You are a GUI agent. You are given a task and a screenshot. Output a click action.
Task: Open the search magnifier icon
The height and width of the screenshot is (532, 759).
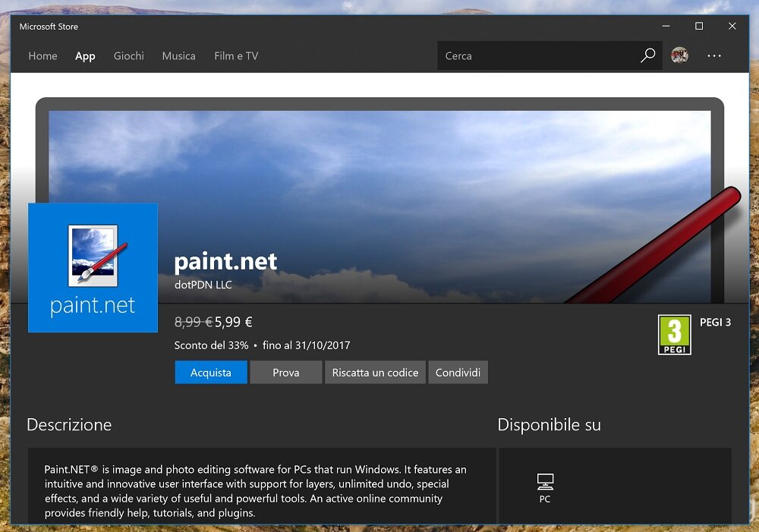point(647,55)
